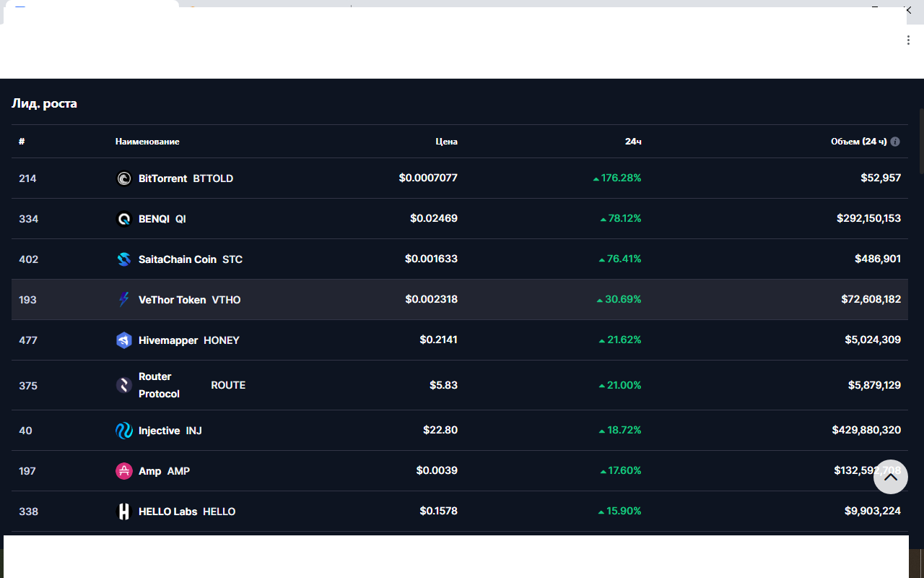Click the Hivemapper hexagon logo icon

point(124,340)
